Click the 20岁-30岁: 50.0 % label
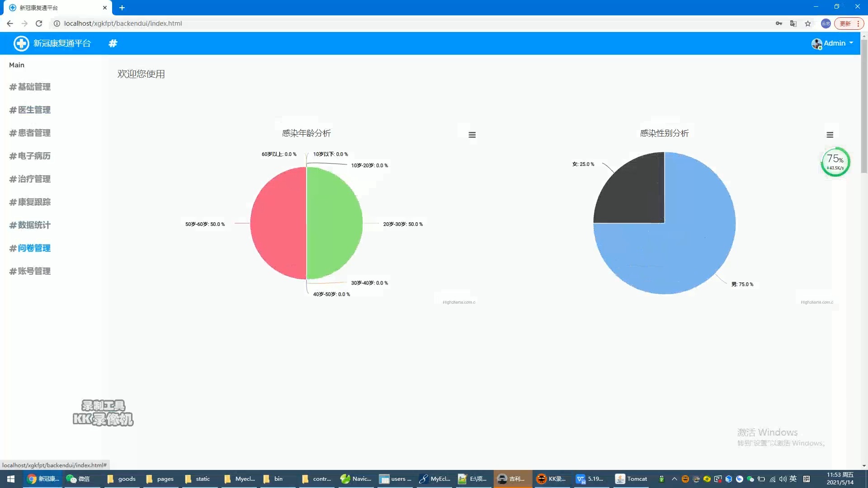868x488 pixels. [x=403, y=224]
